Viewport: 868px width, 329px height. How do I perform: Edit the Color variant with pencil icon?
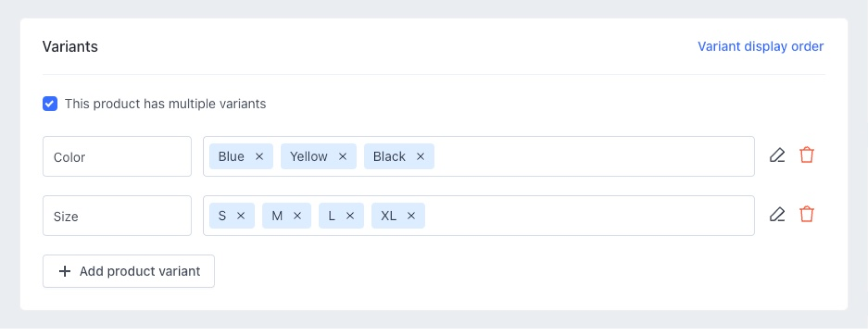[x=777, y=155]
